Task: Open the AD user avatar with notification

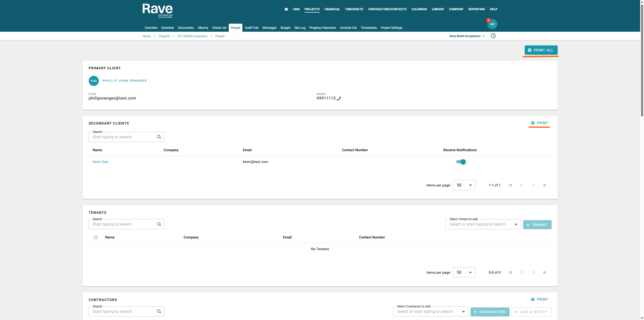Action: (x=492, y=24)
